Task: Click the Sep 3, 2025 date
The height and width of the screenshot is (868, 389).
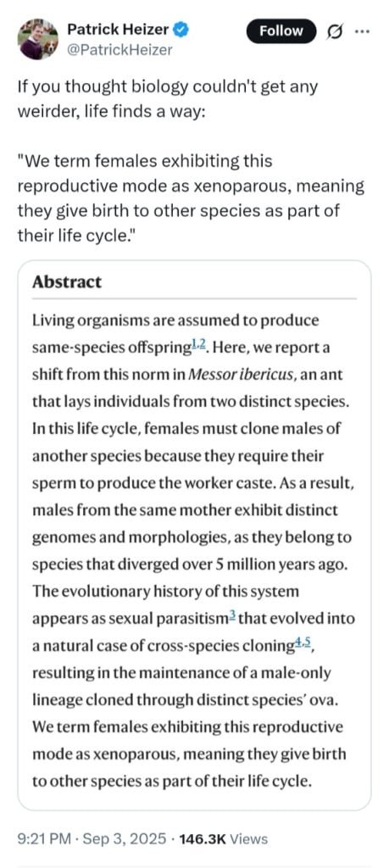Action: coord(124,839)
